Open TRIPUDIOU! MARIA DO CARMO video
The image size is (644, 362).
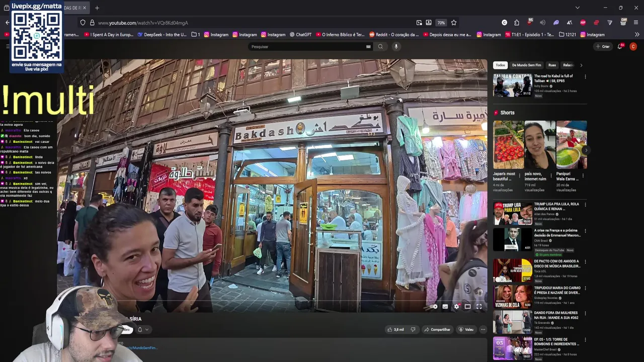(x=512, y=296)
